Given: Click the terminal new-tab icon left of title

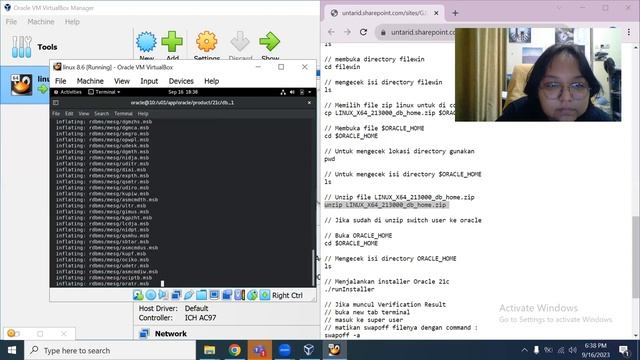Looking at the screenshot, I should coord(56,103).
